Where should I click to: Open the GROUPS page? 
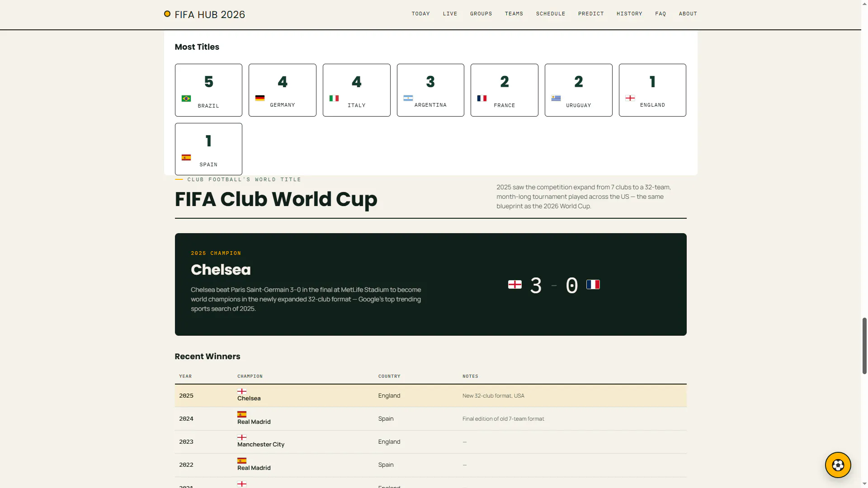(481, 14)
